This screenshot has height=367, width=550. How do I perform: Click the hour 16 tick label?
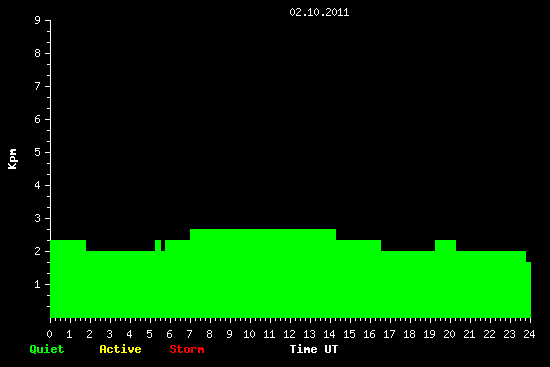pyautogui.click(x=369, y=334)
